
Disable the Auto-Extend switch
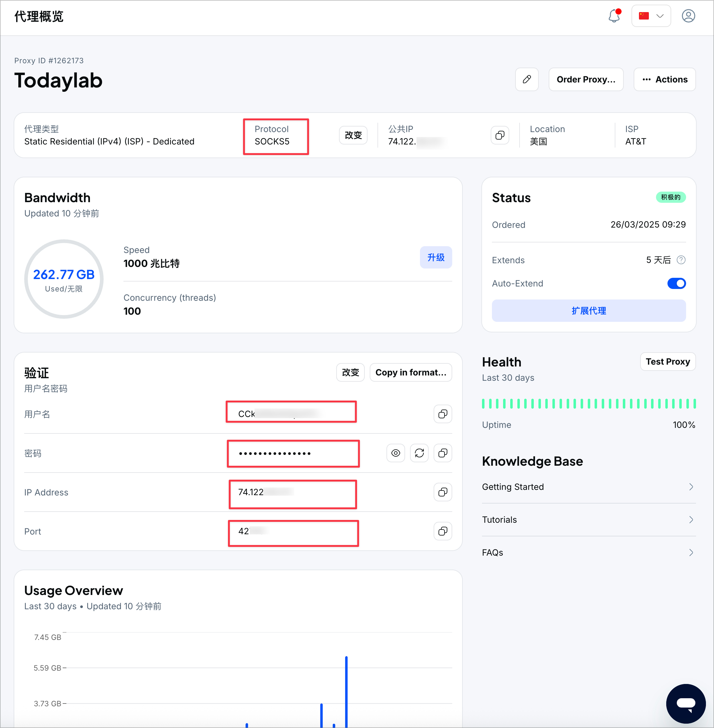point(676,283)
